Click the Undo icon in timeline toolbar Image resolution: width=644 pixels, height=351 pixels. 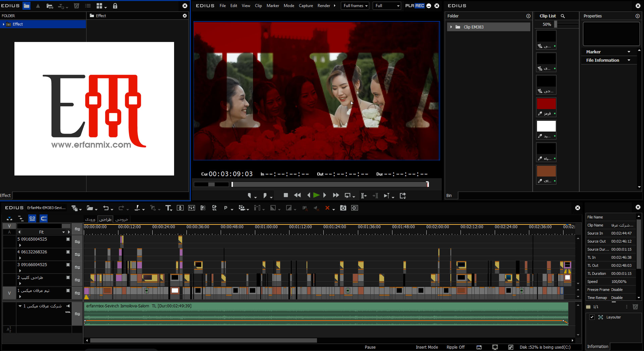pyautogui.click(x=106, y=208)
